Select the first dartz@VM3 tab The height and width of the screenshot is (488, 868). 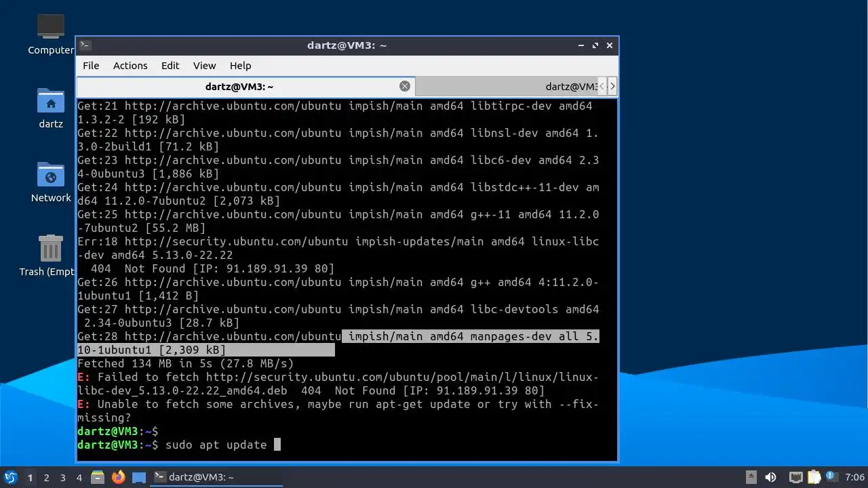pos(245,86)
